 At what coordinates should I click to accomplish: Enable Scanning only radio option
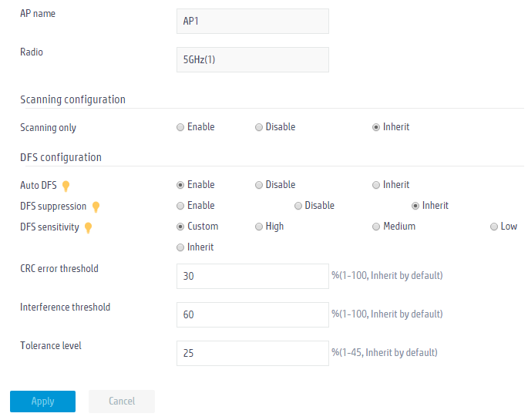click(x=180, y=127)
